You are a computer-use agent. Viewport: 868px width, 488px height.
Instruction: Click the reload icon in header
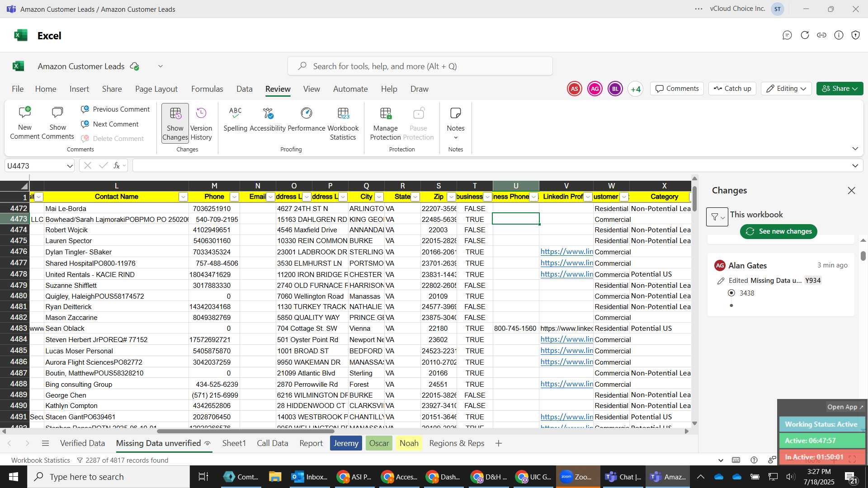[805, 35]
